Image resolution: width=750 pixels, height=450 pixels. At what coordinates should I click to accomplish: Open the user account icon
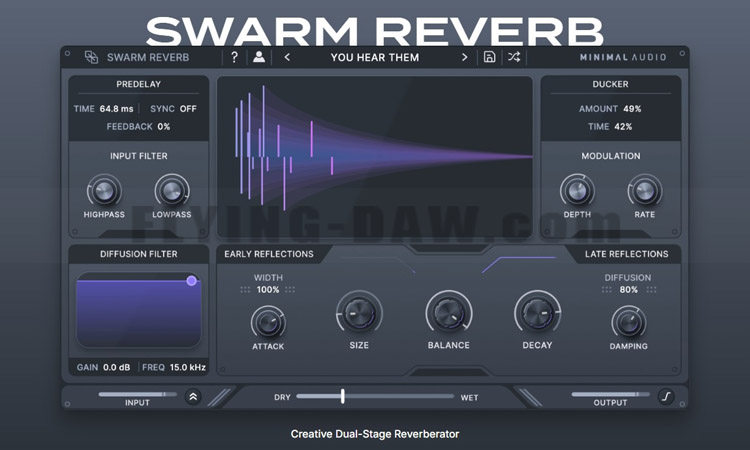[x=259, y=57]
